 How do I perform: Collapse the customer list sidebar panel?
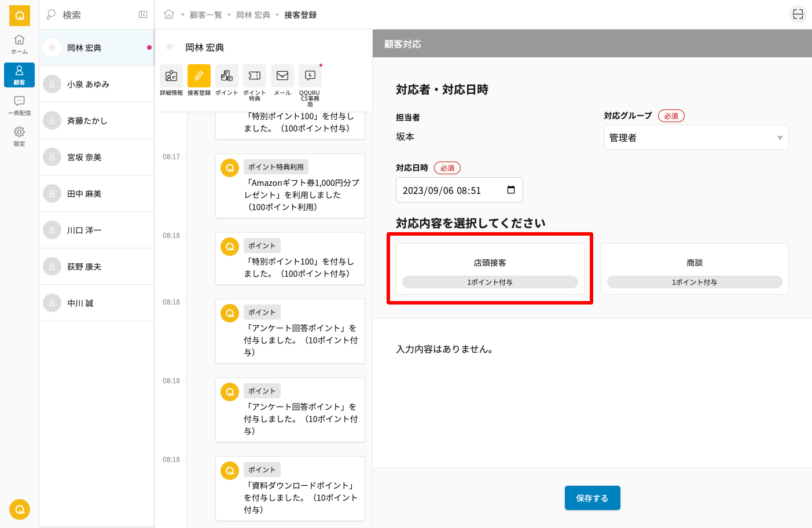pos(143,14)
